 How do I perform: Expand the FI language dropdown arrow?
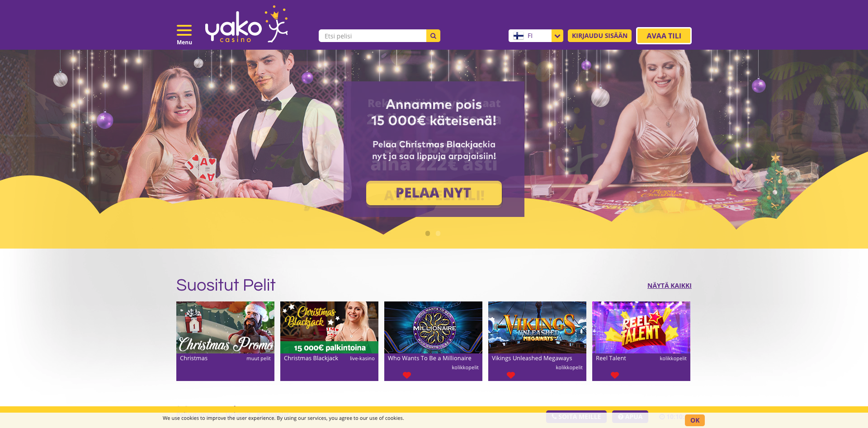point(557,36)
